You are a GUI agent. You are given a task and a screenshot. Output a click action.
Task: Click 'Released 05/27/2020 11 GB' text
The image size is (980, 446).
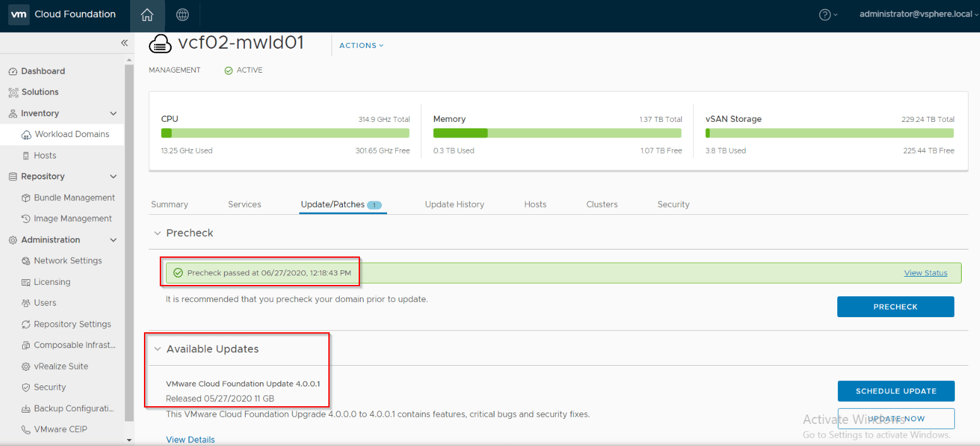[220, 399]
